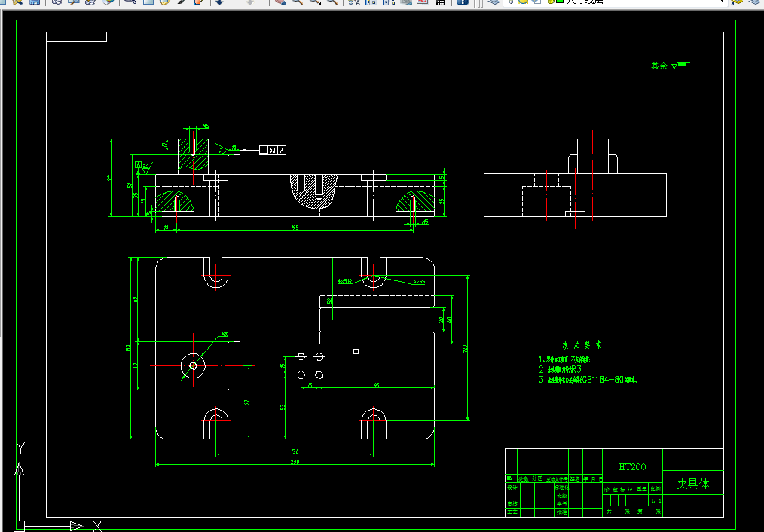
Task: Select the 技术要求 heading text
Action: click(582, 345)
